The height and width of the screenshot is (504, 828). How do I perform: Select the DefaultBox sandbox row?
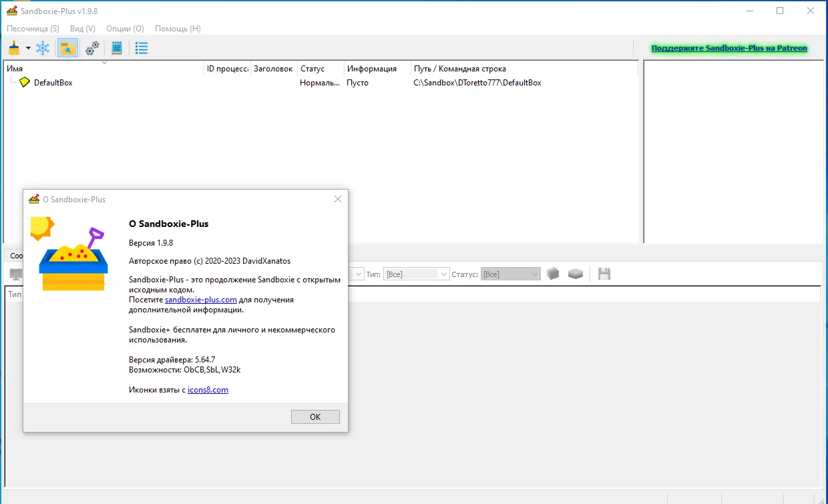coord(321,83)
